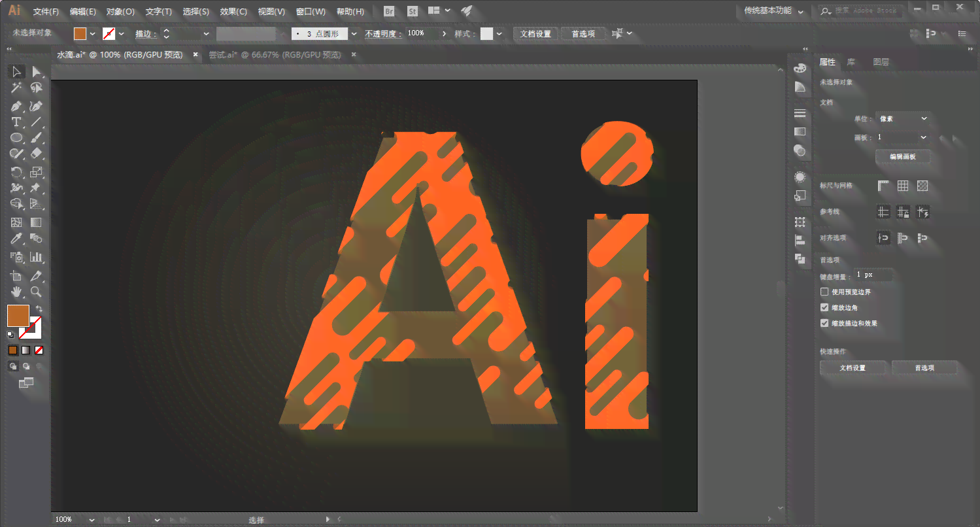Select the Eyedropper tool

tap(17, 239)
